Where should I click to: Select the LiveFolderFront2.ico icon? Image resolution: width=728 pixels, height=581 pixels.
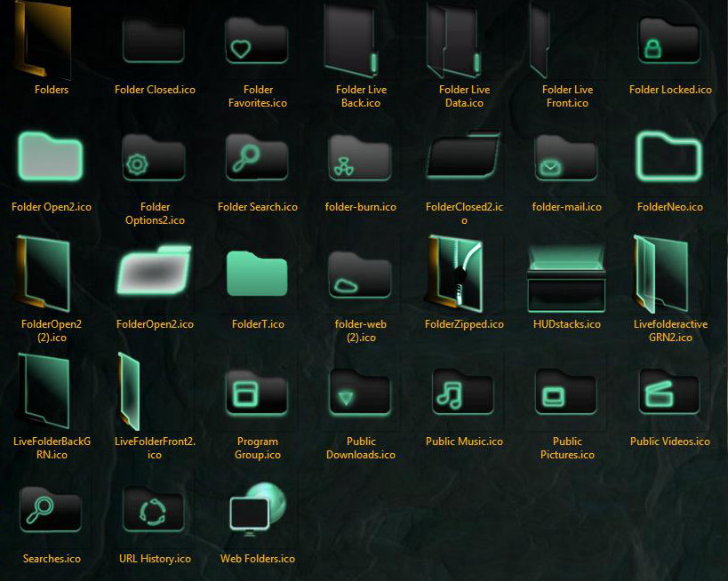pyautogui.click(x=129, y=391)
